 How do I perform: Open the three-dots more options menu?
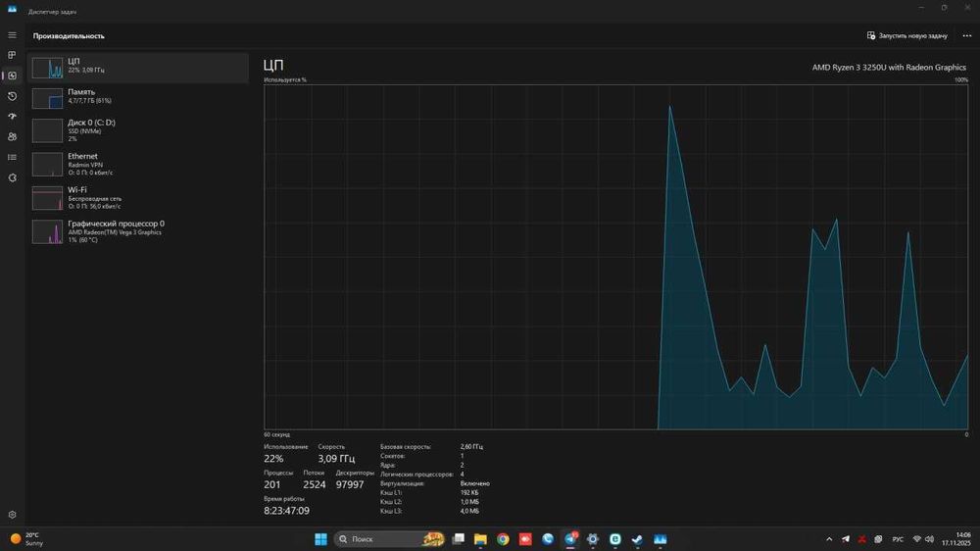coord(967,35)
